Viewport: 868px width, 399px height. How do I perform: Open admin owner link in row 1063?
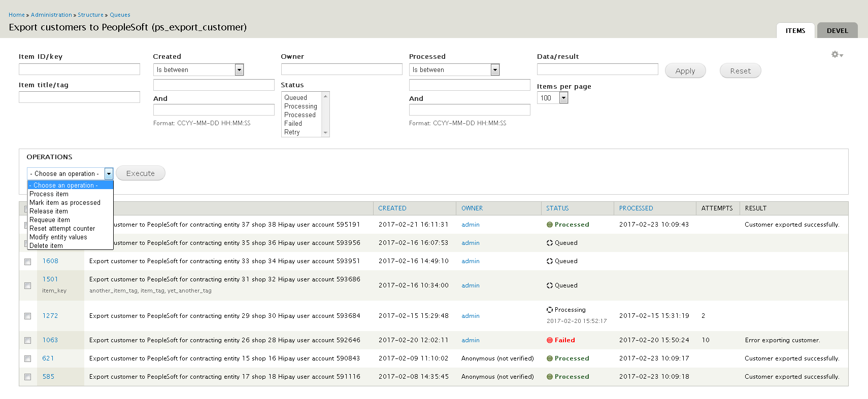pyautogui.click(x=471, y=340)
